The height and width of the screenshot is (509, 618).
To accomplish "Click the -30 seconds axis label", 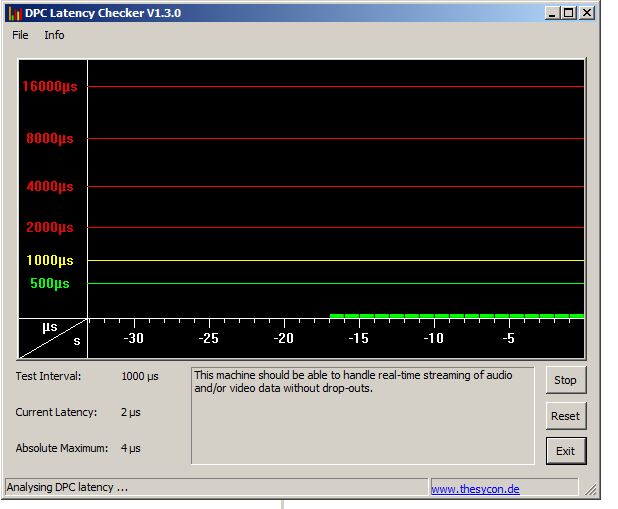I will [133, 338].
